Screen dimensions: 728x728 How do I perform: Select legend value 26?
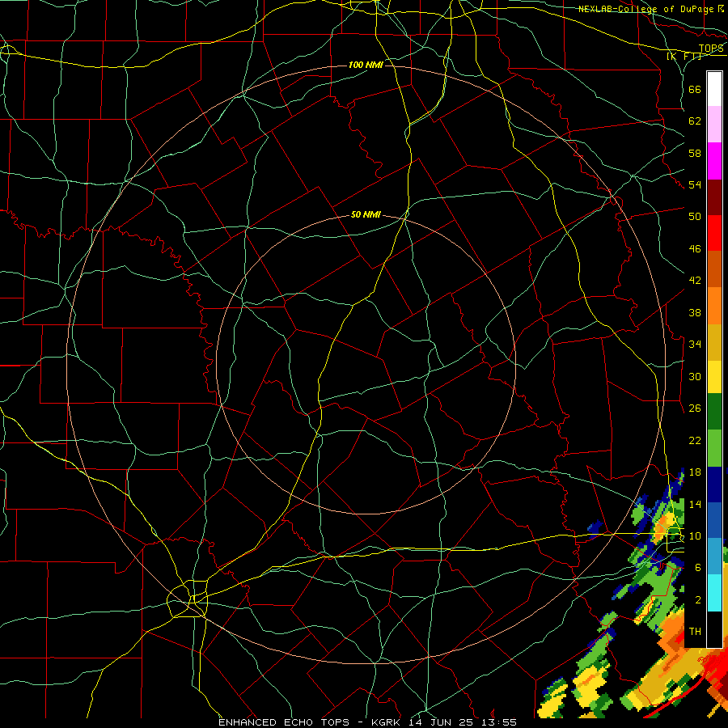(x=695, y=408)
